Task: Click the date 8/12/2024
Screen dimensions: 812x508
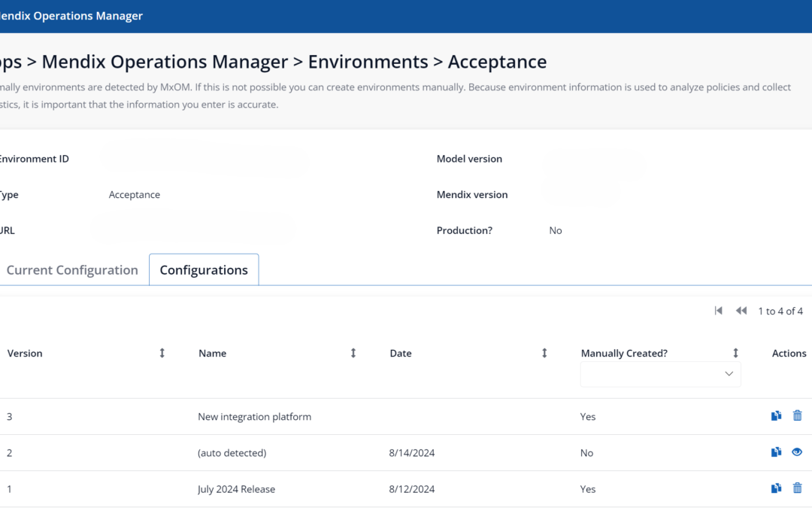Action: (x=412, y=489)
